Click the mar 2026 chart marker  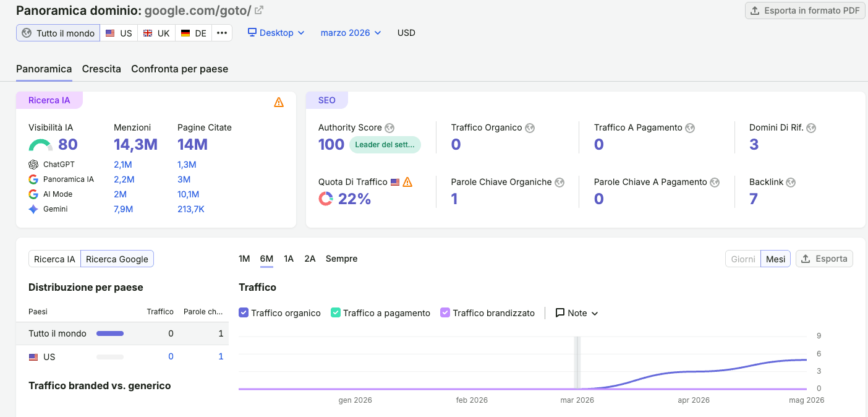577,363
